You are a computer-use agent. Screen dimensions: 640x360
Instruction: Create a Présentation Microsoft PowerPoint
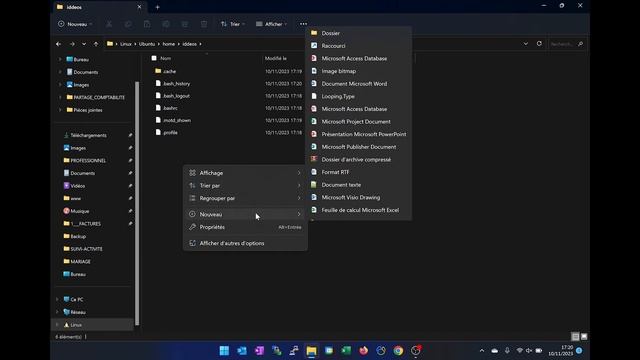tap(358, 134)
